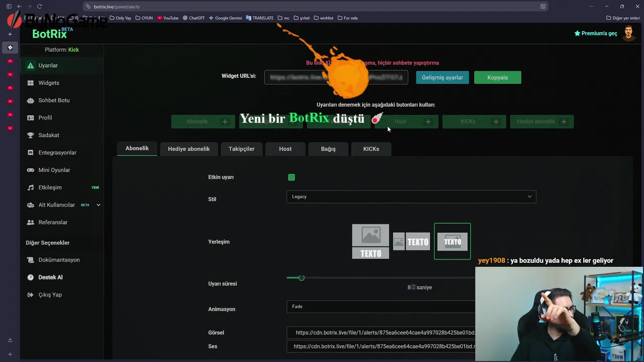Adjust the alert seconds stepper arrows
644x362 pixels.
[x=414, y=287]
